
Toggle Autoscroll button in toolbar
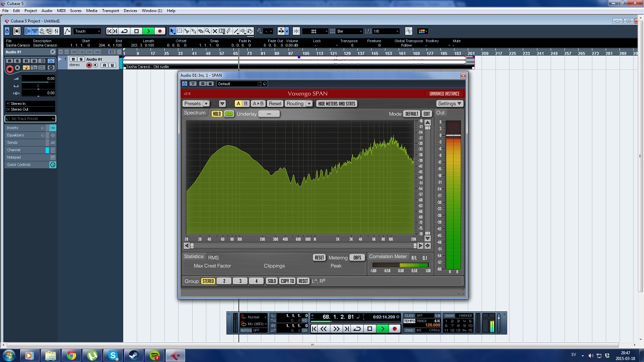coord(281,31)
